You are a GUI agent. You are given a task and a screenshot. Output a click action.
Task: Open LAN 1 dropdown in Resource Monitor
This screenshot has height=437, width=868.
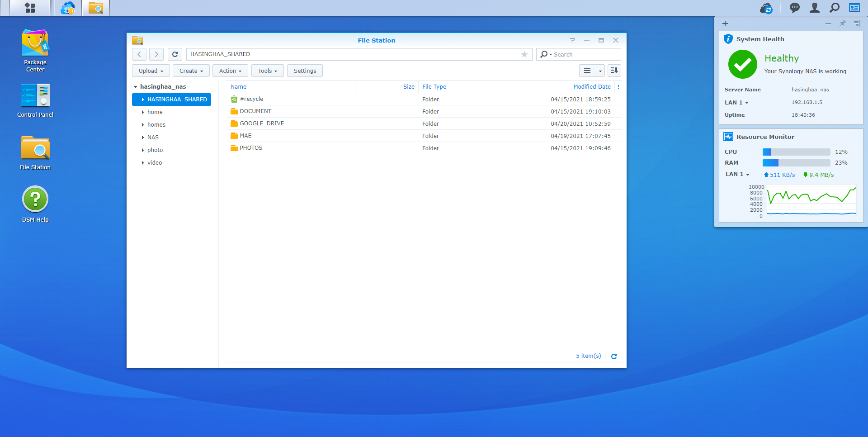point(737,174)
